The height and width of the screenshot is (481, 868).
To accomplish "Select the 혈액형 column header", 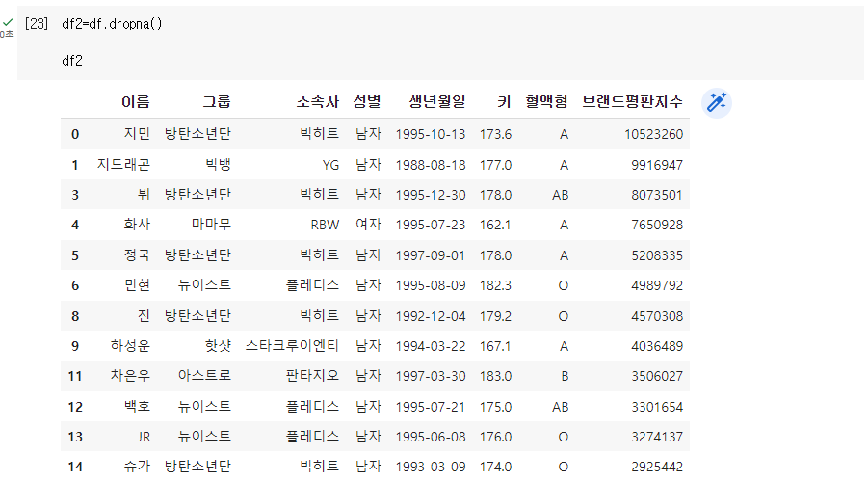I will (x=546, y=102).
